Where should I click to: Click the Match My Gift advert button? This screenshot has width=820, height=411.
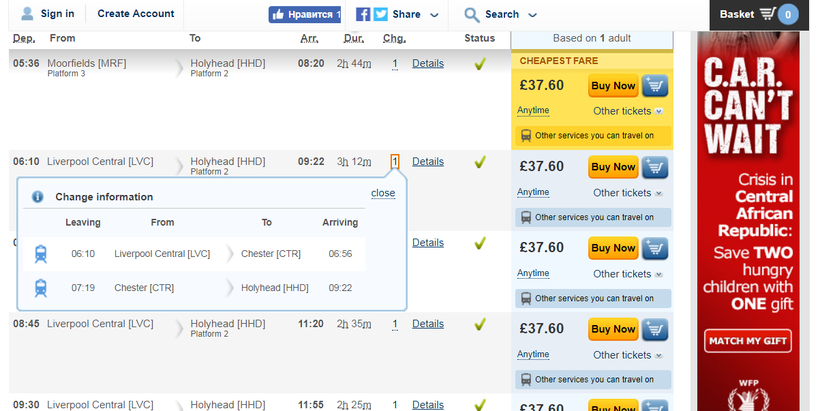pyautogui.click(x=747, y=341)
